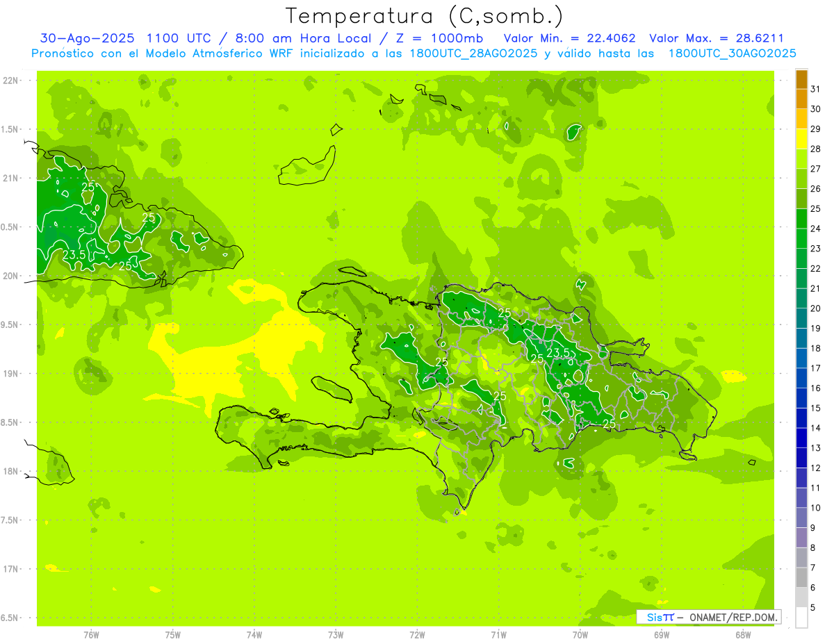This screenshot has height=644, width=834.
Task: Click the '20N' latitude axis label
Action: [x=11, y=276]
